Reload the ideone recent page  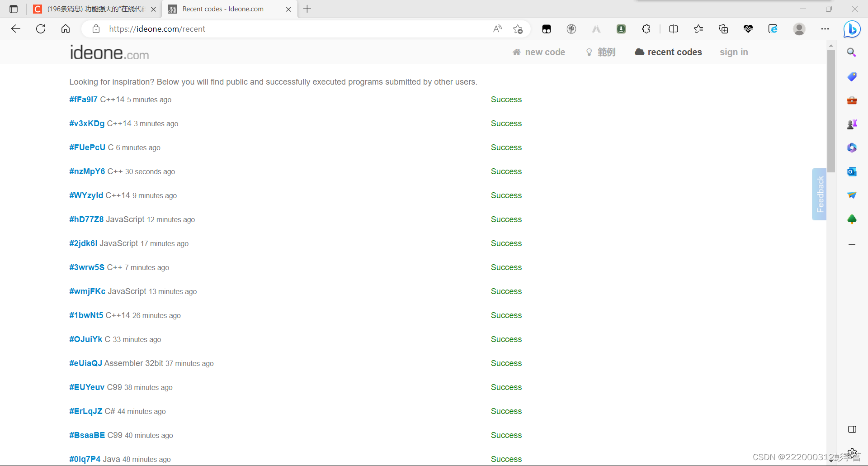coord(41,29)
